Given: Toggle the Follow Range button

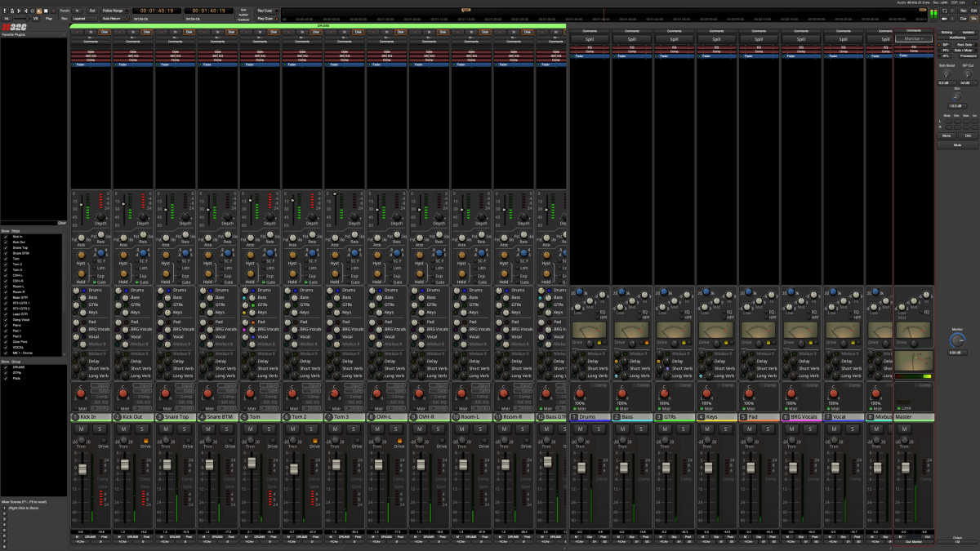Looking at the screenshot, I should point(116,11).
